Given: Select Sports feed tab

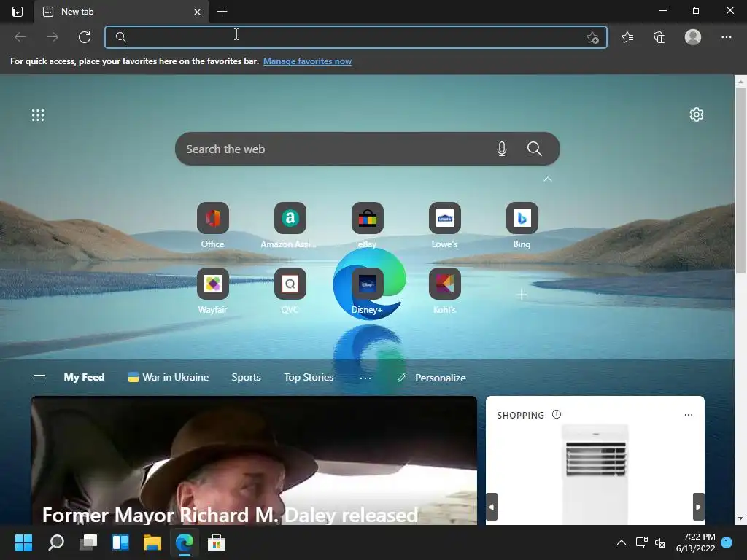Looking at the screenshot, I should tap(247, 377).
